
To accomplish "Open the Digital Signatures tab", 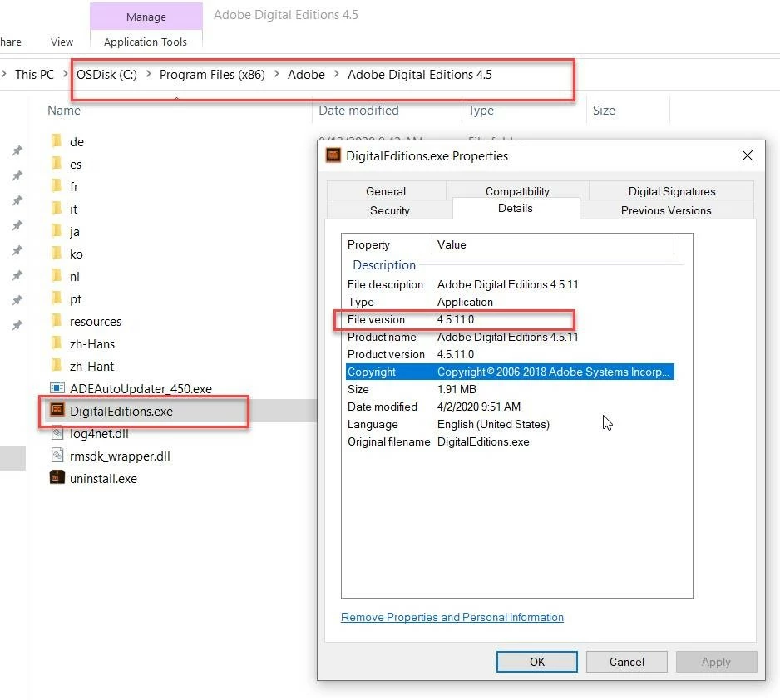I will pyautogui.click(x=672, y=191).
